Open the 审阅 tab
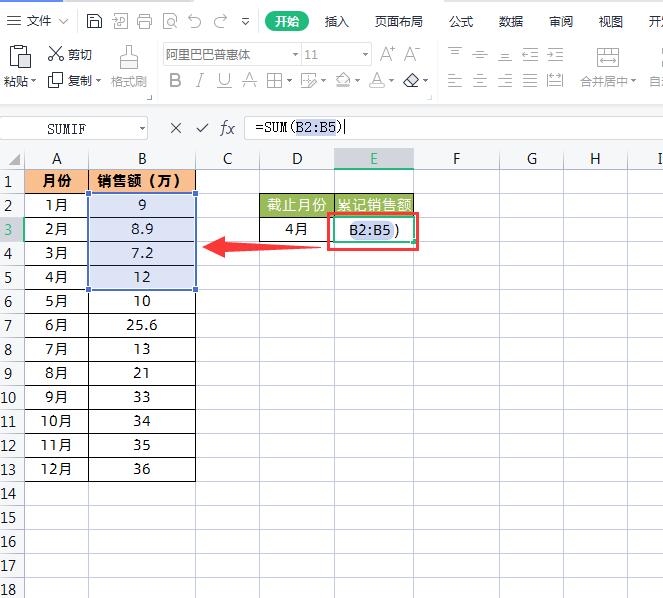Viewport: 663px width, 598px height. tap(561, 21)
